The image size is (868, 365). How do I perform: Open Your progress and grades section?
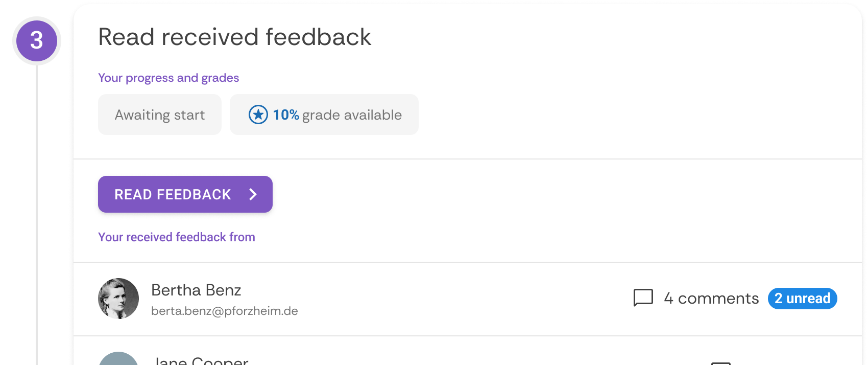coord(168,78)
